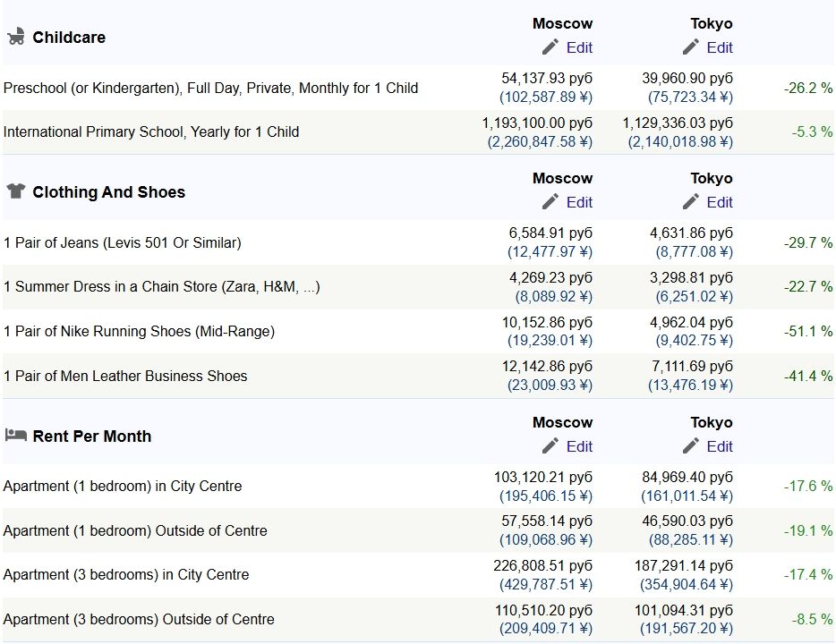This screenshot has height=644, width=836.
Task: Click pencil icon for Tokyo in Childcare
Action: point(691,47)
